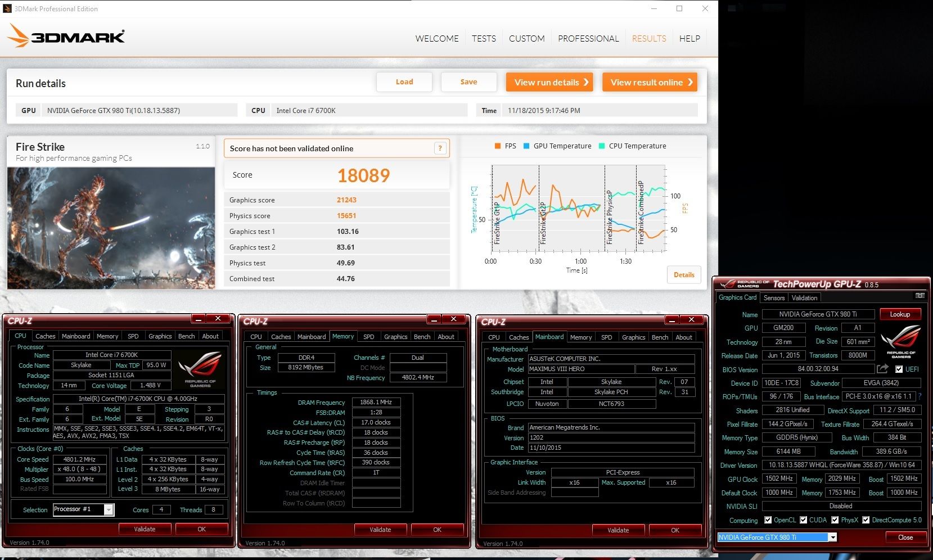The width and height of the screenshot is (933, 560).
Task: Click the 3DMark logo in header
Action: coord(66,37)
